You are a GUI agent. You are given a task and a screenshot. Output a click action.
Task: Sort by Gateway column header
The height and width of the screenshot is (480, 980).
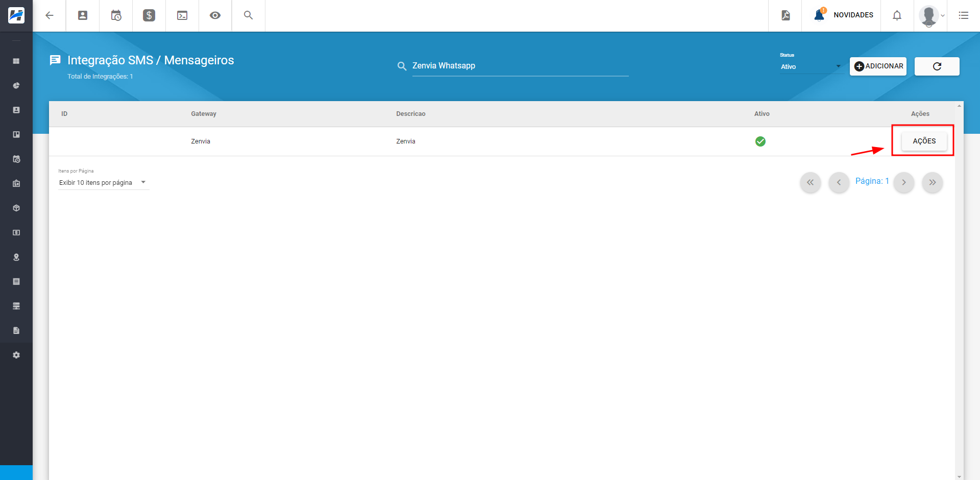tap(204, 114)
